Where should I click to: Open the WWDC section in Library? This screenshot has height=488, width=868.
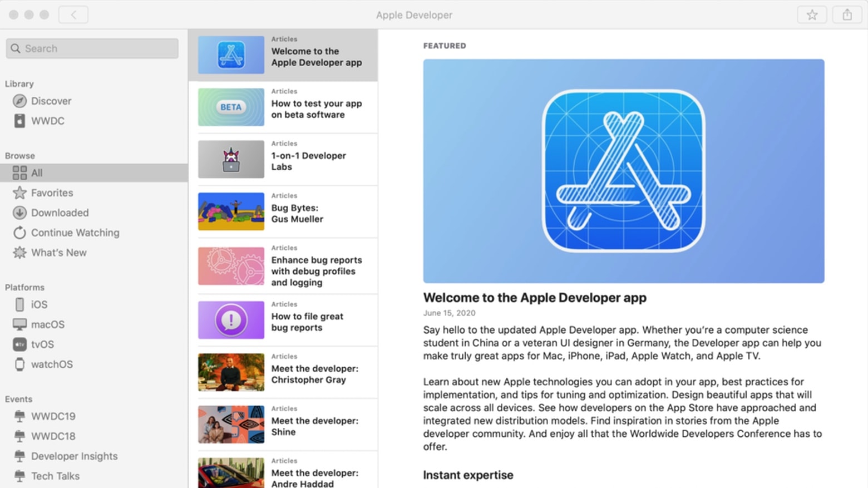(x=48, y=121)
